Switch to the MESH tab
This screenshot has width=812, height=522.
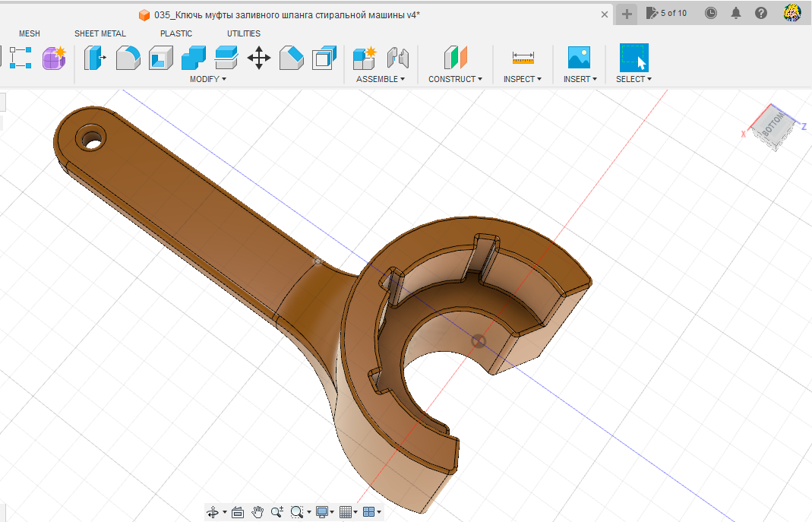pyautogui.click(x=30, y=33)
